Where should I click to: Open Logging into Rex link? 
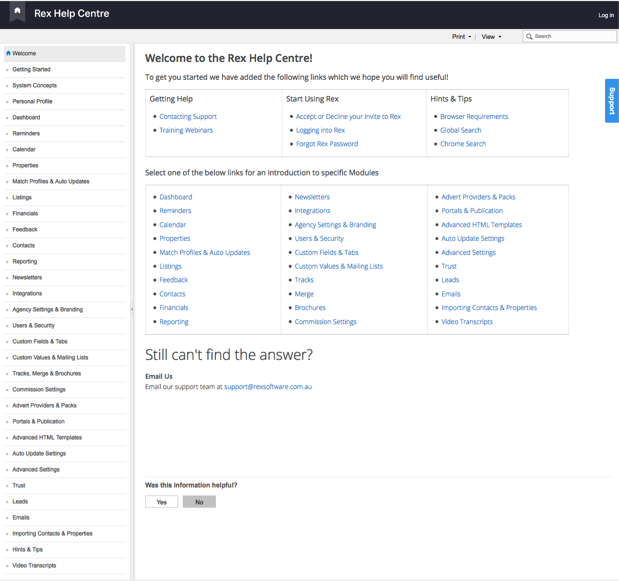pyautogui.click(x=320, y=130)
